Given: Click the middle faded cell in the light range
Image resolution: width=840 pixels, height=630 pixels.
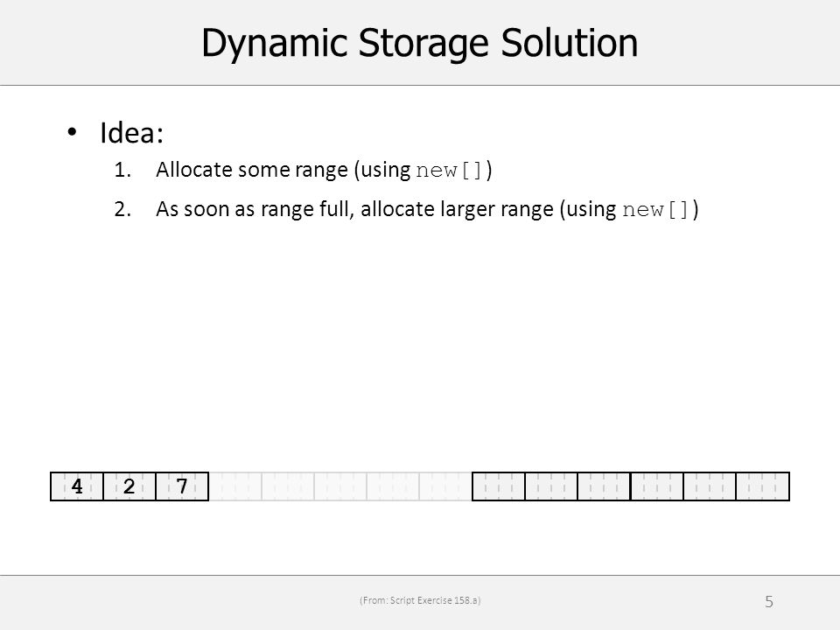Looking at the screenshot, I should [340, 486].
